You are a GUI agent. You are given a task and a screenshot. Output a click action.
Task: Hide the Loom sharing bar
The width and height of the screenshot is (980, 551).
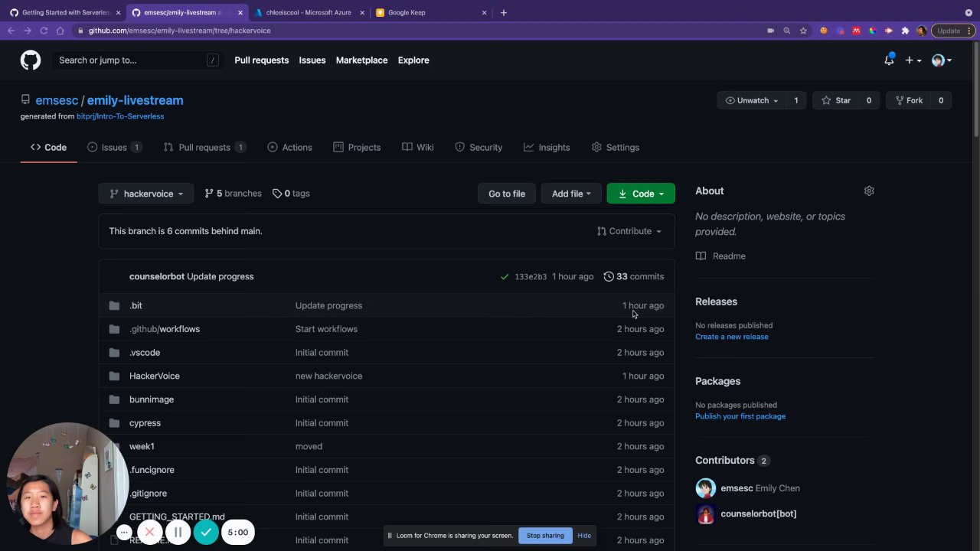[x=584, y=536]
